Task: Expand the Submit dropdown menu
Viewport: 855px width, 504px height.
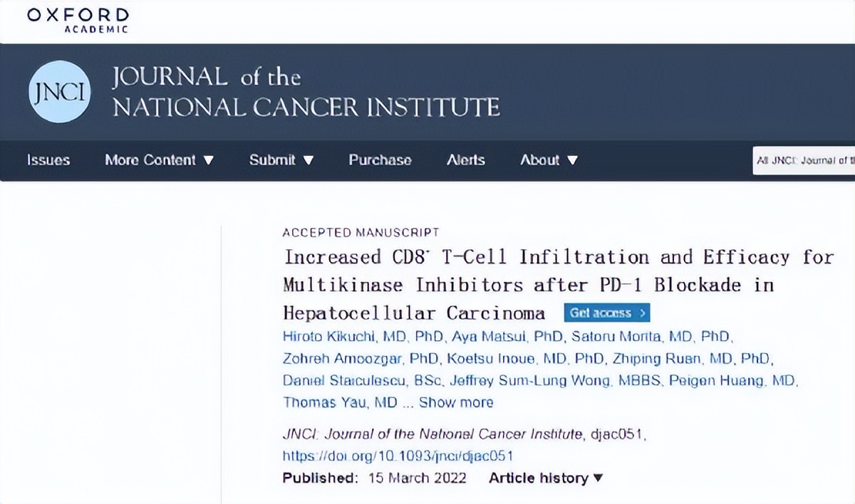Action: pos(281,160)
